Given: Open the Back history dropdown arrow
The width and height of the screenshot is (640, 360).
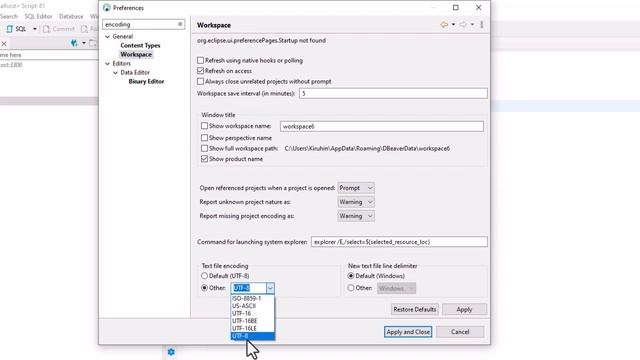Looking at the screenshot, I should point(453,24).
